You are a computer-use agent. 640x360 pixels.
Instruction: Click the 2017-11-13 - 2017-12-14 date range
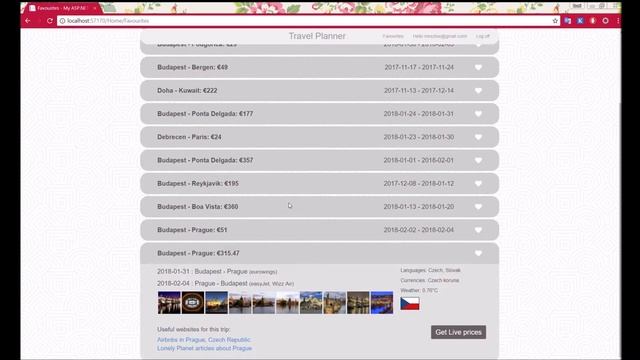click(x=419, y=91)
